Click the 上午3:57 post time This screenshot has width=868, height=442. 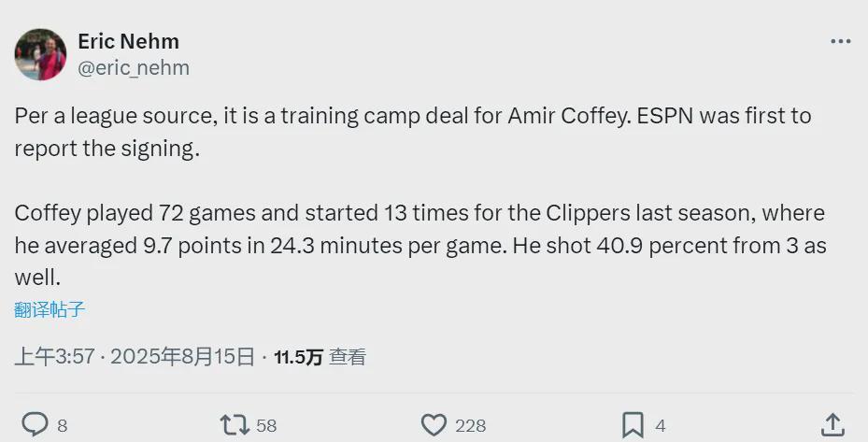pos(54,356)
